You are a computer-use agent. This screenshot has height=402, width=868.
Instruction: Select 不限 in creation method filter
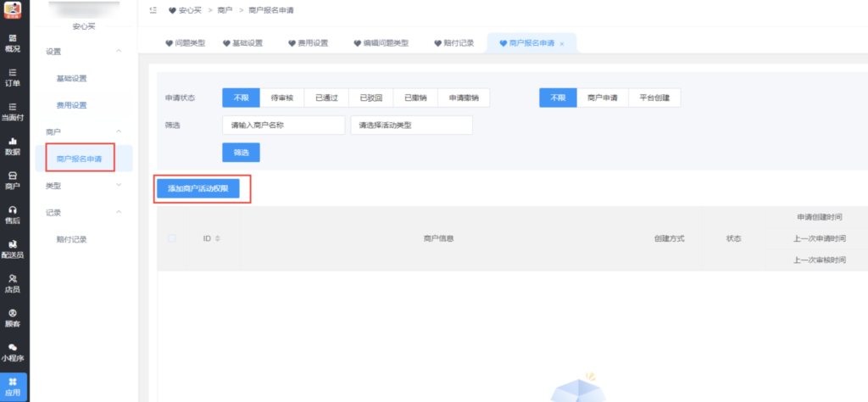point(558,98)
